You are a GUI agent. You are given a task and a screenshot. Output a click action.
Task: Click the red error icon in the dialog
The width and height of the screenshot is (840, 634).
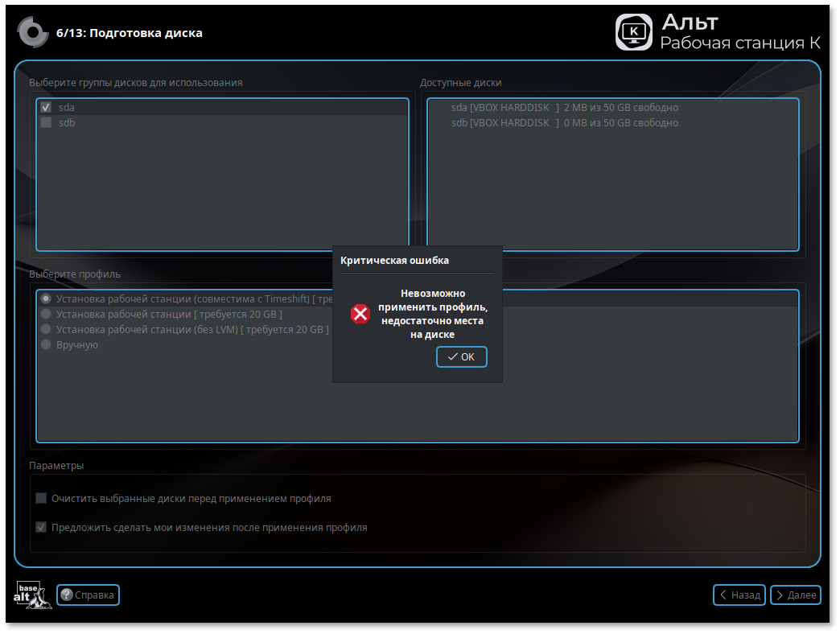pyautogui.click(x=360, y=314)
